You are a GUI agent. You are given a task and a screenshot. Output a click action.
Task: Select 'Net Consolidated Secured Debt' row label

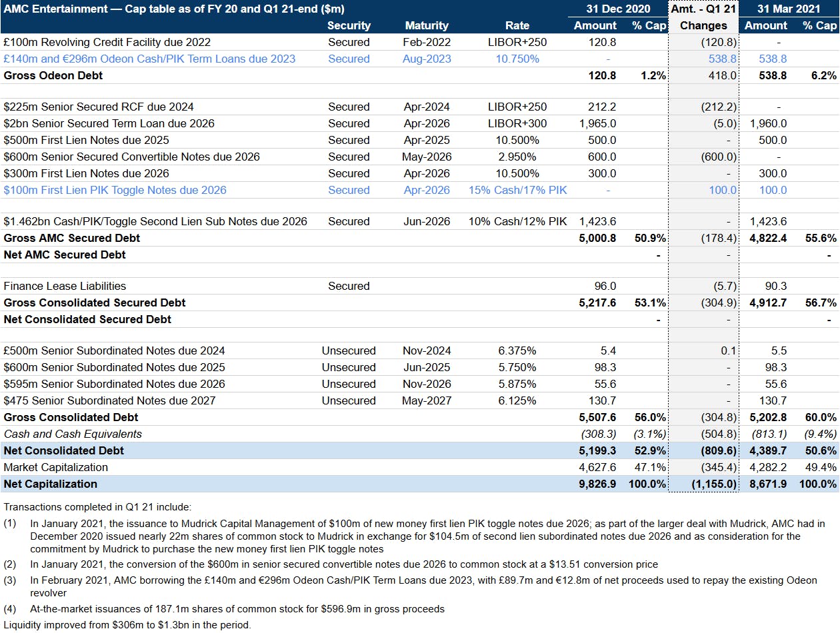click(87, 319)
